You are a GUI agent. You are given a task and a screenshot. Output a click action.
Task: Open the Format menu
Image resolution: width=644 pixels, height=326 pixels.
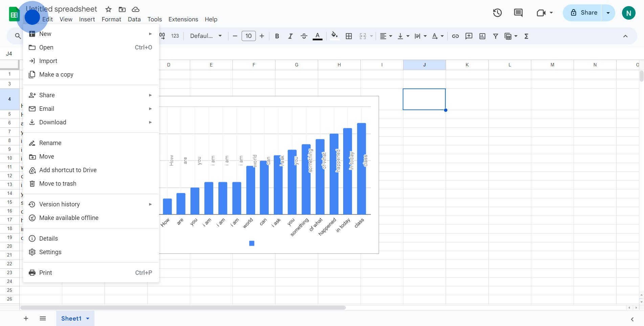[111, 19]
